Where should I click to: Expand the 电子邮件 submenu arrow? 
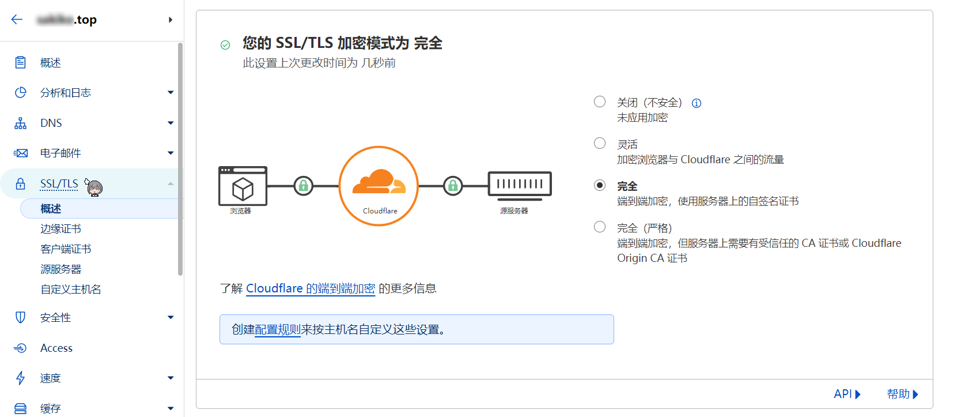click(x=171, y=153)
